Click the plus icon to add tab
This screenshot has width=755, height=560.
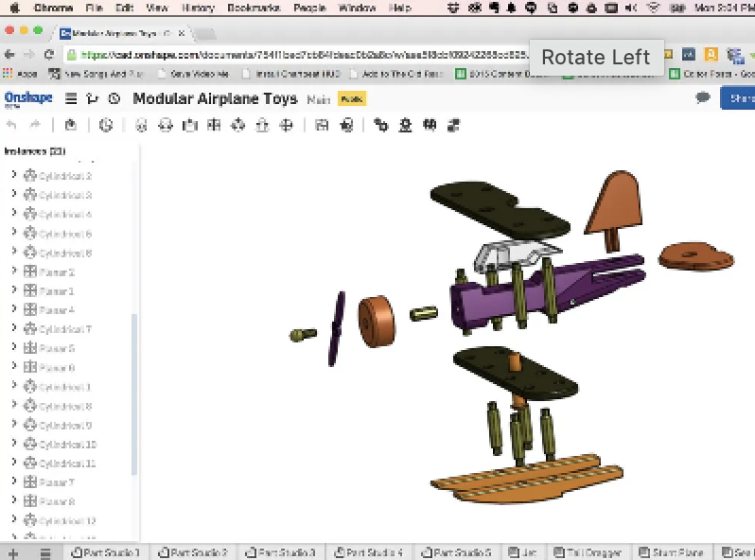pyautogui.click(x=13, y=552)
